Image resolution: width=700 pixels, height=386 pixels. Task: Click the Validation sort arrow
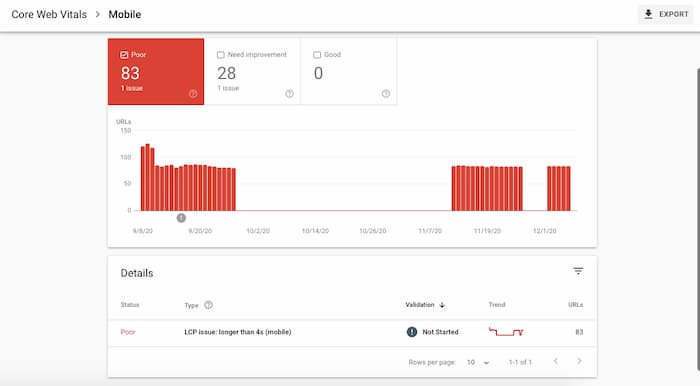(x=442, y=305)
